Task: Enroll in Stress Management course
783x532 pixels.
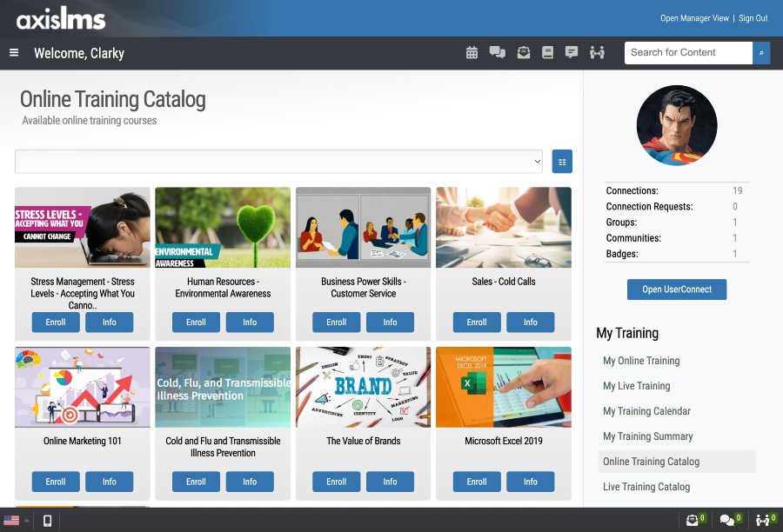Action: pyautogui.click(x=56, y=323)
